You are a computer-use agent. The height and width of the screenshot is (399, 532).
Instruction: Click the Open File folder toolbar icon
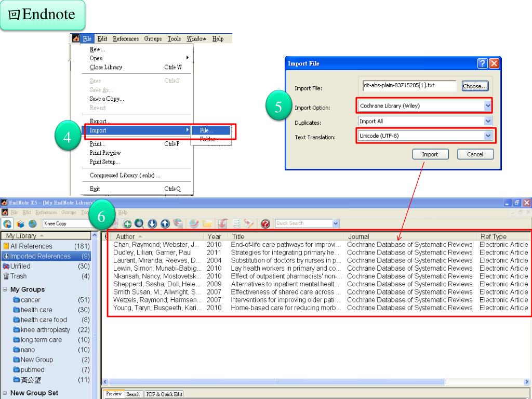207,223
